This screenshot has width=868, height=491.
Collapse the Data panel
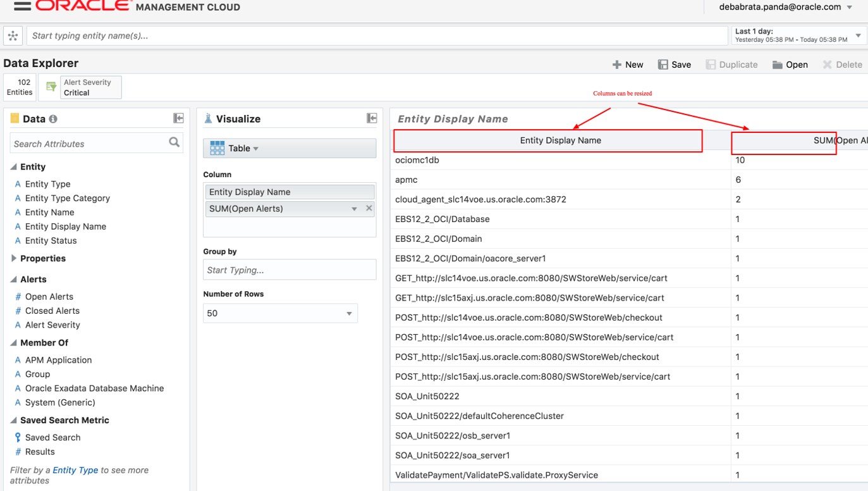pyautogui.click(x=178, y=118)
